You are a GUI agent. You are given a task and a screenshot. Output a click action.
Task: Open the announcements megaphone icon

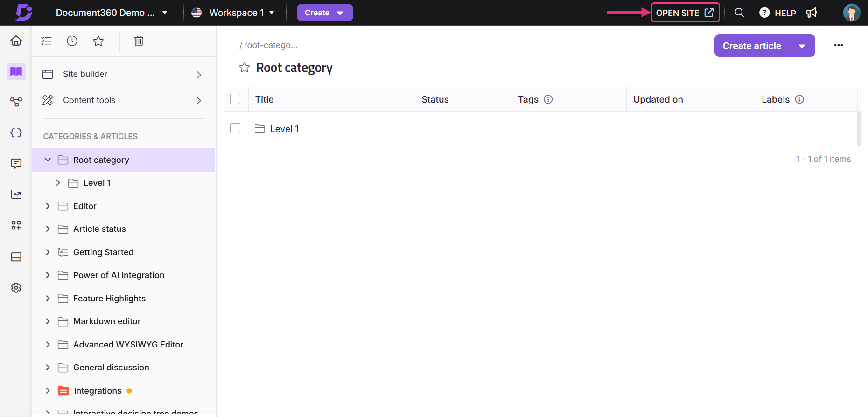[x=812, y=13]
